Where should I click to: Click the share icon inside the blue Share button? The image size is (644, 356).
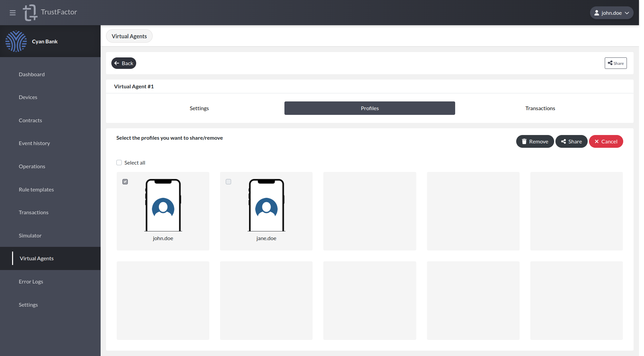tap(562, 141)
